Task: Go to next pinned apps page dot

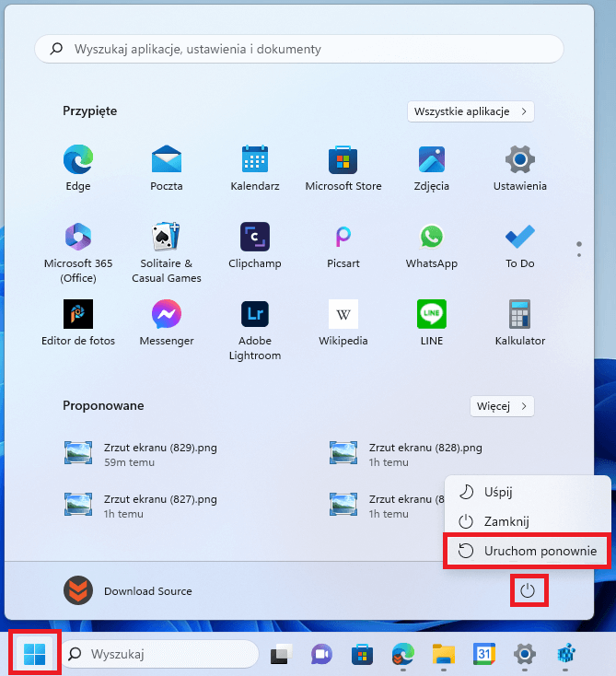Action: point(579,255)
